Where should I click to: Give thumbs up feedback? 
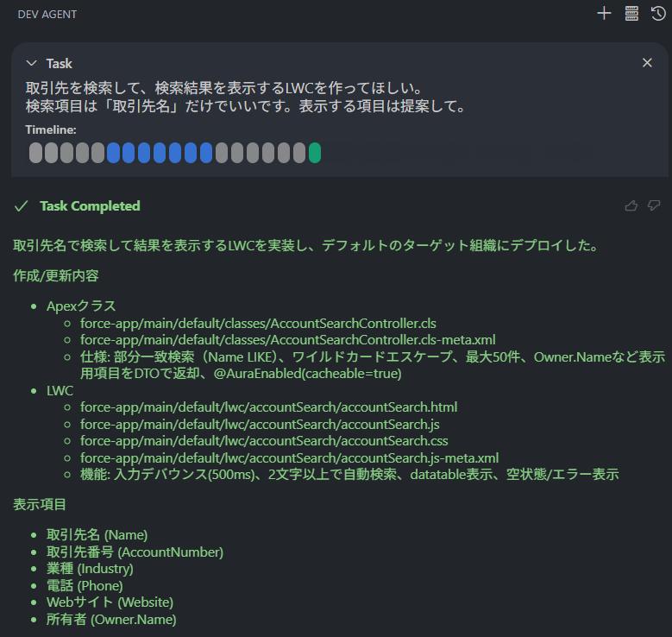[631, 206]
